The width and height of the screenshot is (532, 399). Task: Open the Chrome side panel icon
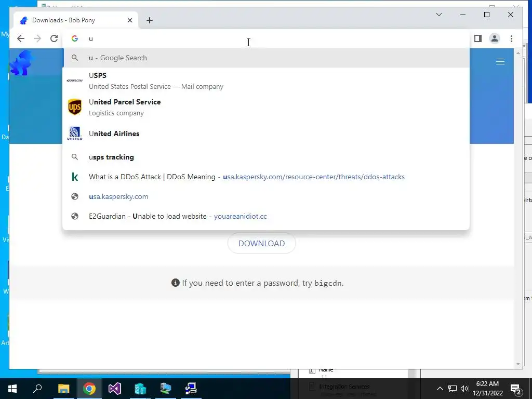click(478, 38)
